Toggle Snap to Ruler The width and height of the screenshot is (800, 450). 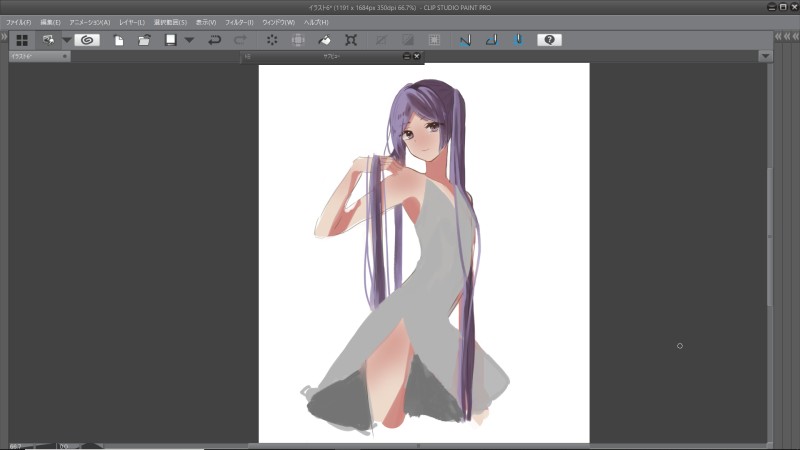pyautogui.click(x=465, y=40)
